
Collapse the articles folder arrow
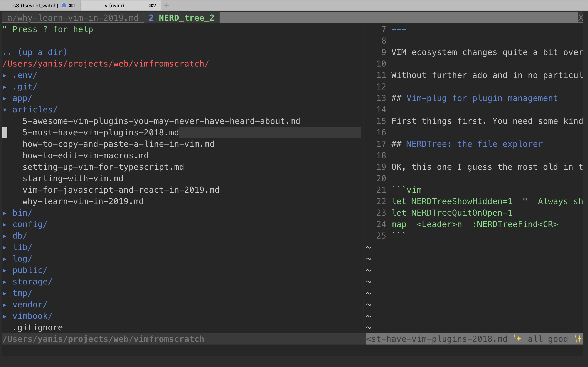click(x=5, y=110)
